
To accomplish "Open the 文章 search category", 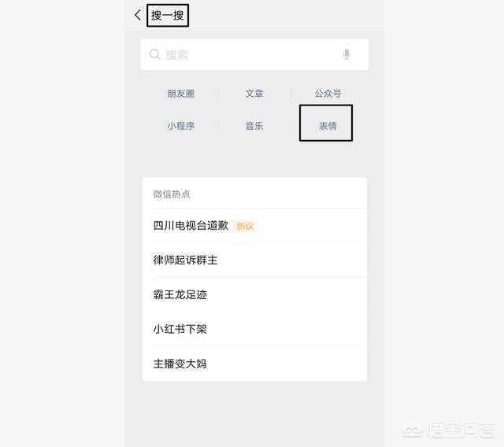I will tap(254, 94).
